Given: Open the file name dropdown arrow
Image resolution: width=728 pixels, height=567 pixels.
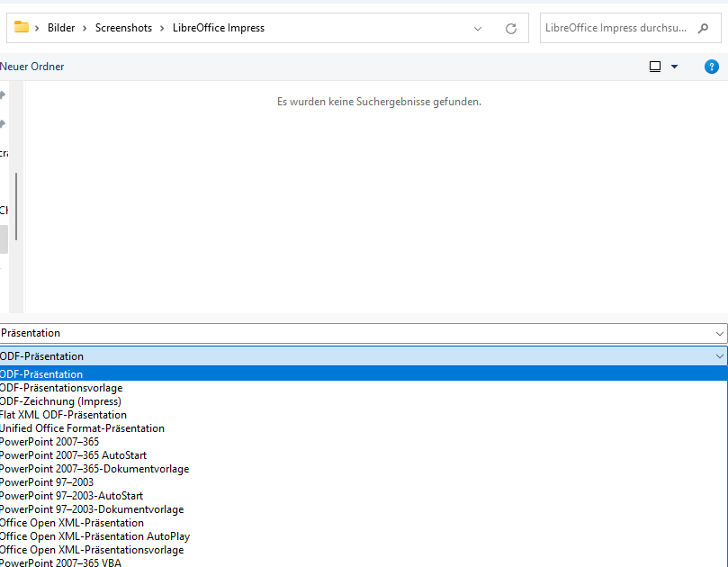Looking at the screenshot, I should pos(718,333).
